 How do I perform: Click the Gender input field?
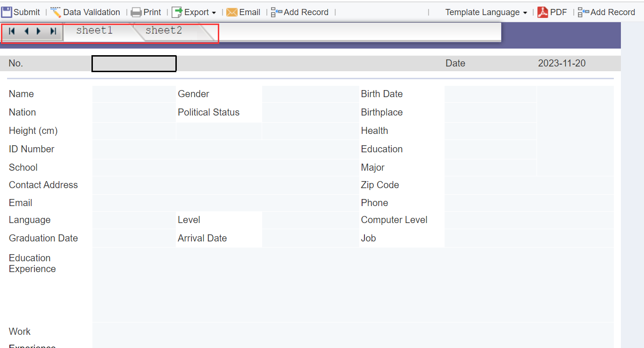[310, 94]
